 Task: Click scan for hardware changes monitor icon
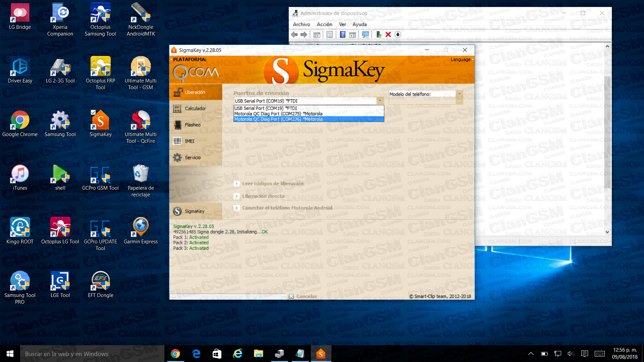(366, 35)
